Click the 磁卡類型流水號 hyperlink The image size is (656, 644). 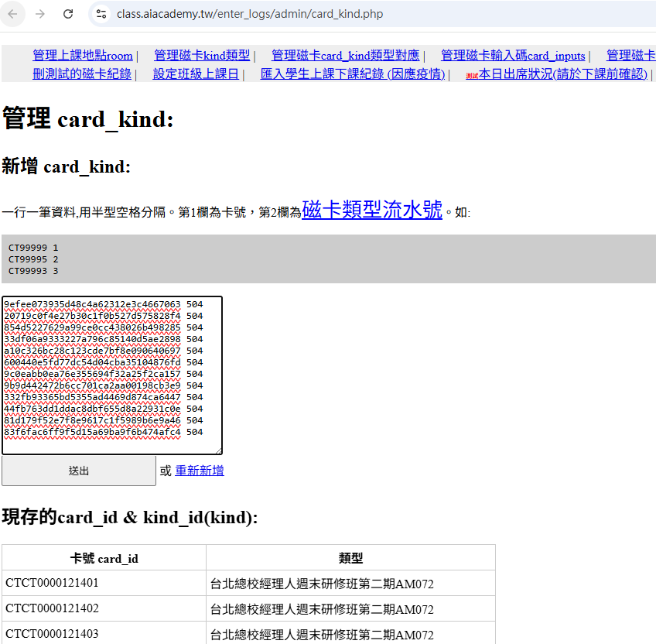coord(372,210)
